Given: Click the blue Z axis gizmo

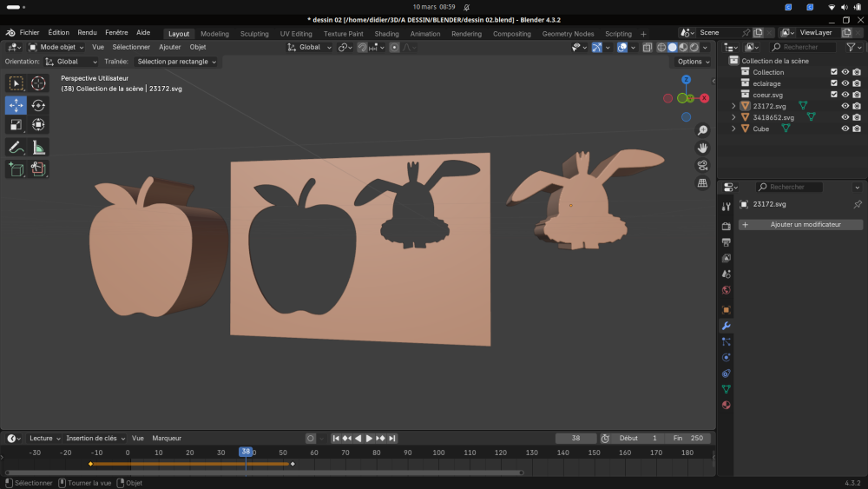Looking at the screenshot, I should pos(686,80).
